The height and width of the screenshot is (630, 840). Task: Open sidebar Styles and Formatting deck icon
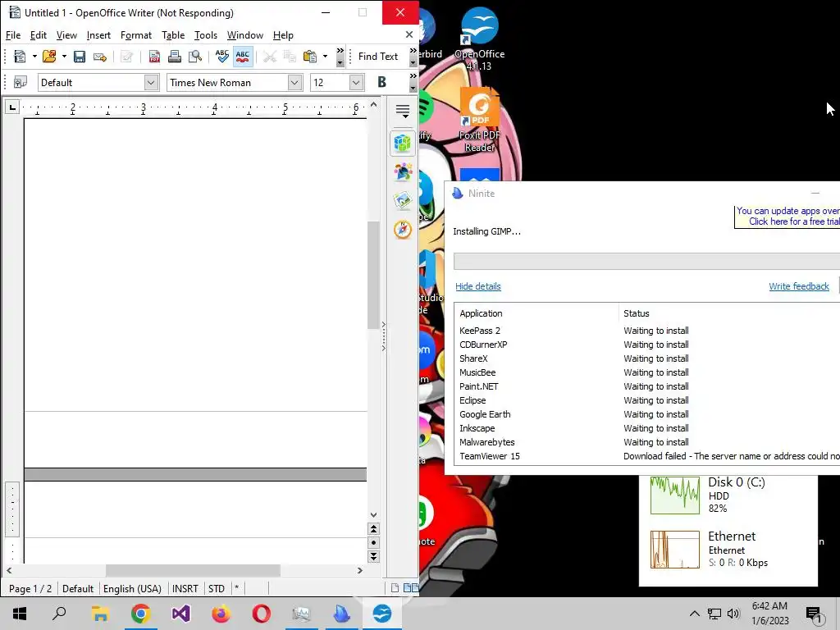402,172
